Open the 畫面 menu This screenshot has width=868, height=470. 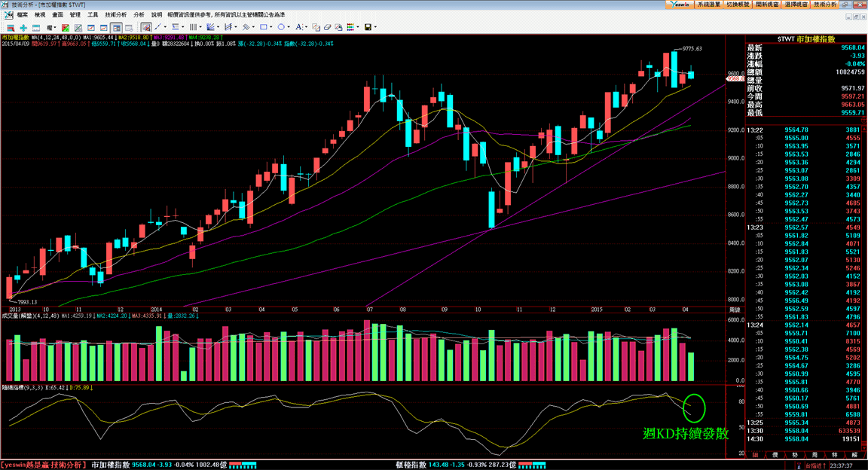(x=57, y=15)
